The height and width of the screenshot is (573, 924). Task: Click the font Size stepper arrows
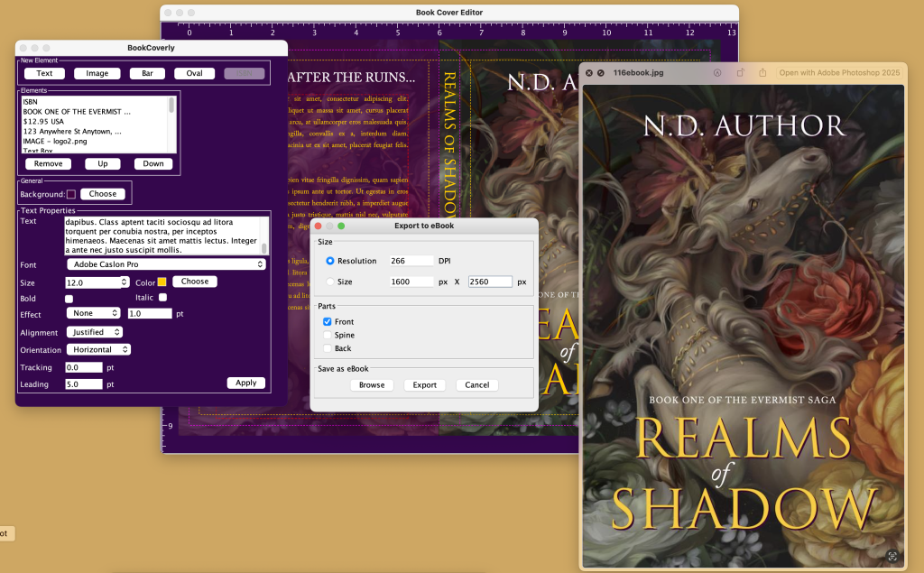(x=125, y=282)
